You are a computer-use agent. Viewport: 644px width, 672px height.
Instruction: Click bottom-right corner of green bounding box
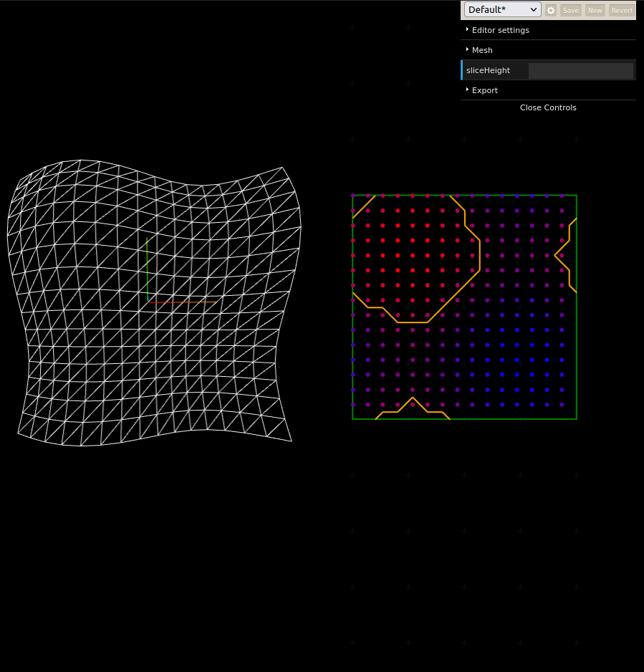pyautogui.click(x=576, y=418)
